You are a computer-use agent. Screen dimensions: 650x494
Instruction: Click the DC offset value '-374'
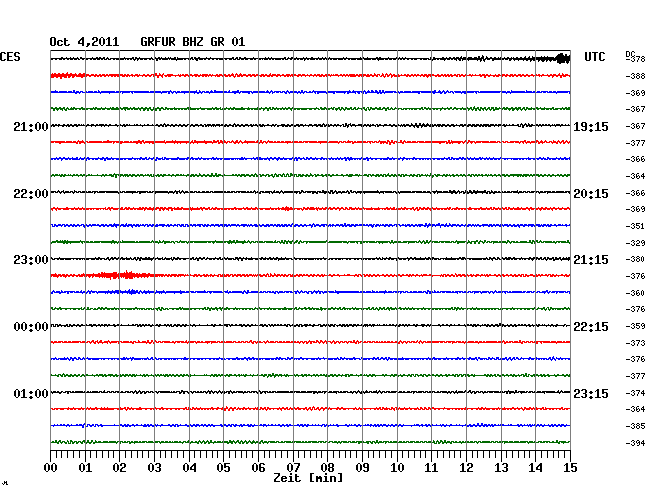tap(635, 393)
